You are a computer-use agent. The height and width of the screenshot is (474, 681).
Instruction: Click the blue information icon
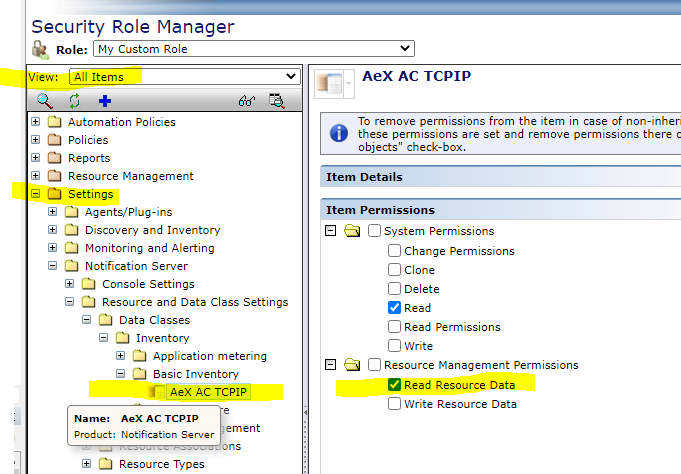[339, 132]
